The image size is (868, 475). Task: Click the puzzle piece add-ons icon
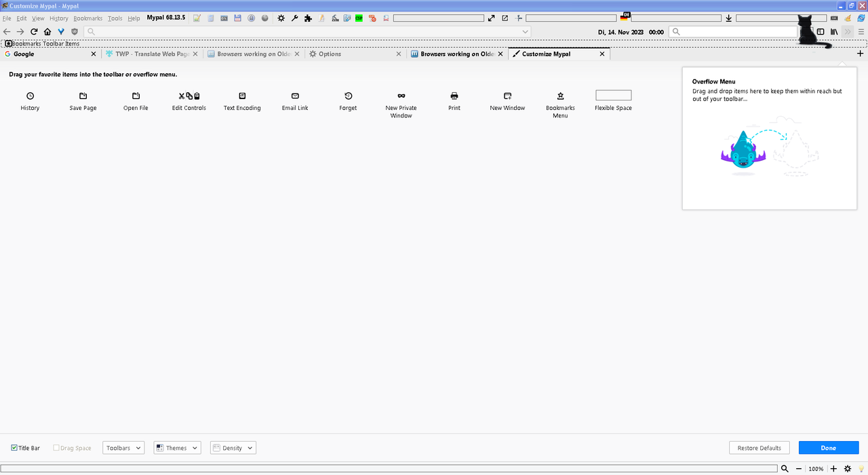pos(308,18)
